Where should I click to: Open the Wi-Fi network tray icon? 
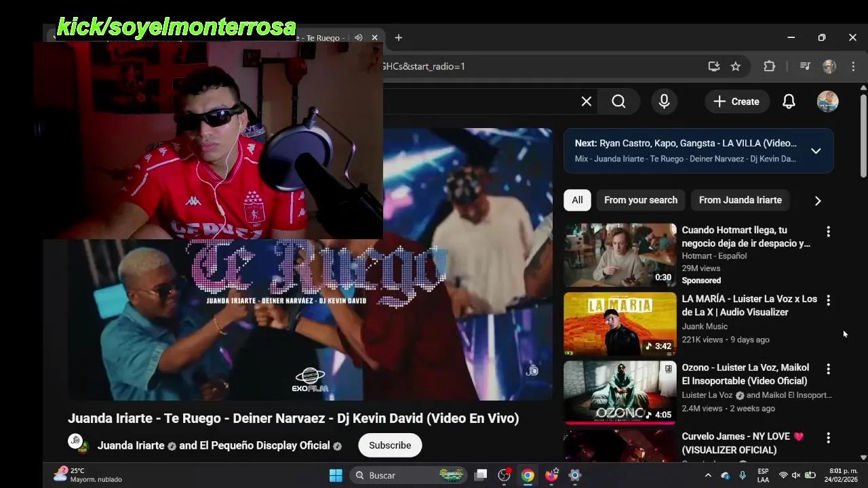[783, 475]
